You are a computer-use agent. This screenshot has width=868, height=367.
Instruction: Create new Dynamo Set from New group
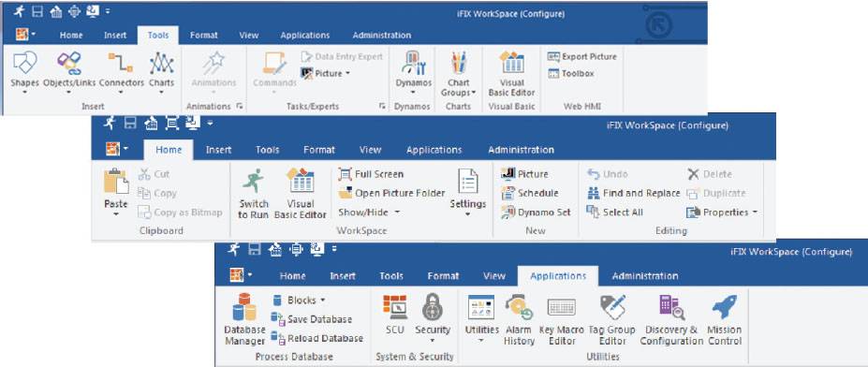pos(536,212)
